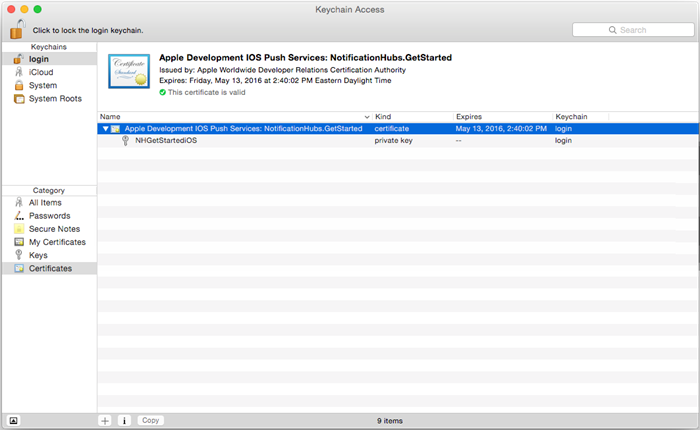The height and width of the screenshot is (430, 700).
Task: Click the Secure Notes yellow note icon
Action: tap(19, 229)
